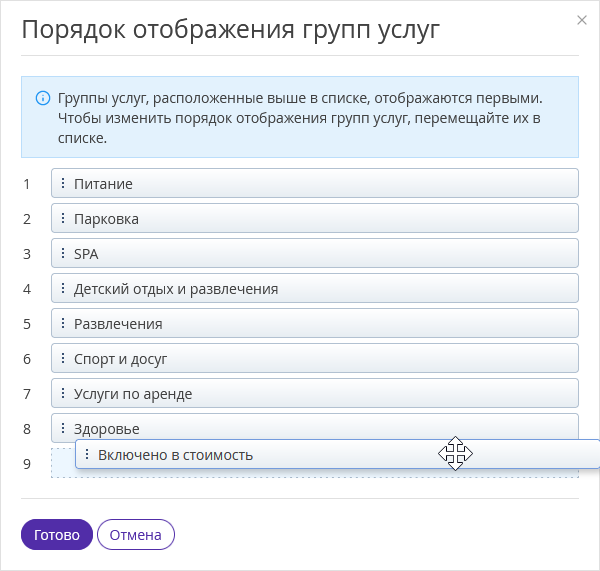Select the Развлечения group label

click(118, 324)
